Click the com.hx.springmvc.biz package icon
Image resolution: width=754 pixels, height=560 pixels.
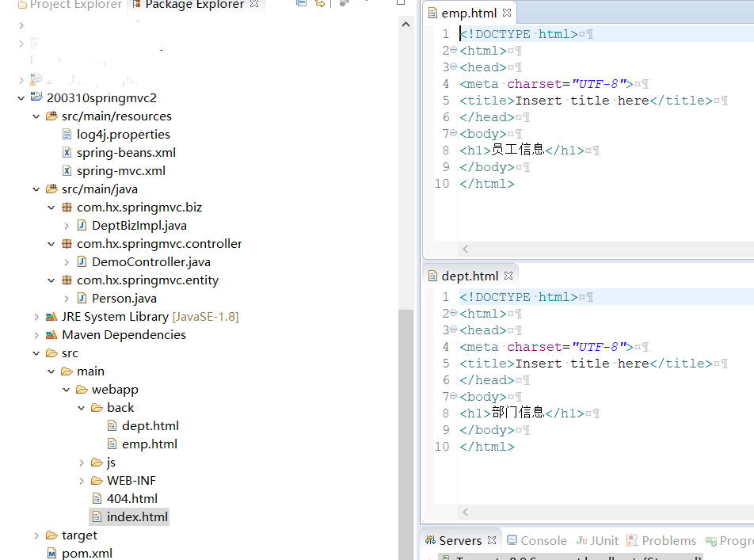click(67, 208)
